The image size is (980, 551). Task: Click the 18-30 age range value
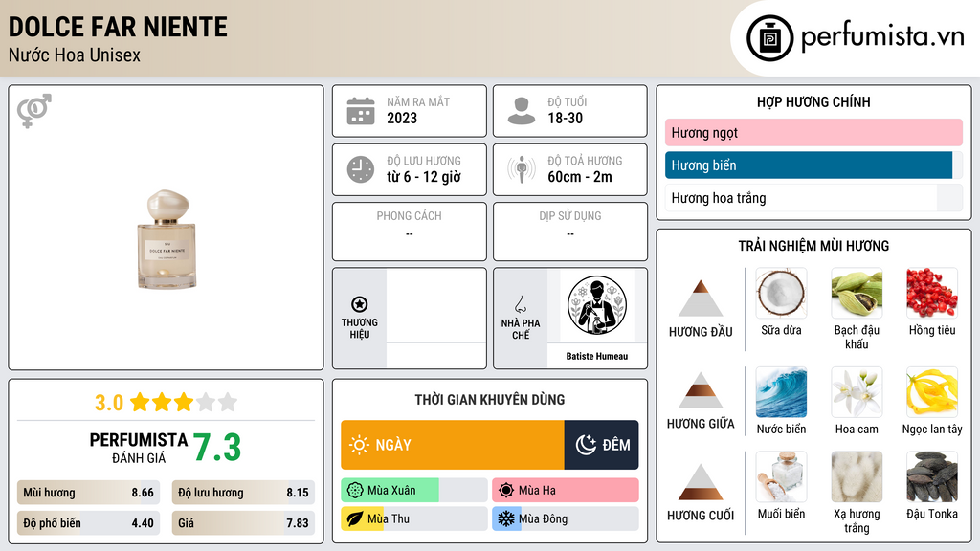click(x=565, y=118)
